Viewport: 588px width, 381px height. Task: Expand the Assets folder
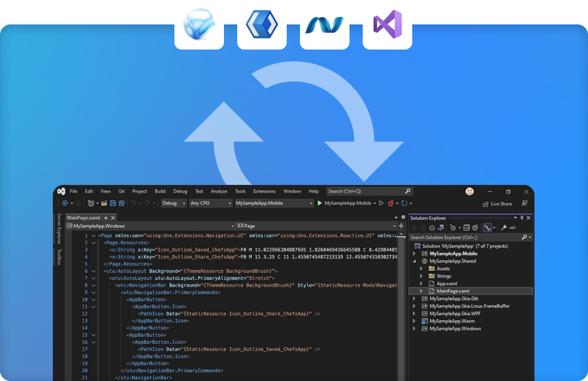point(421,269)
